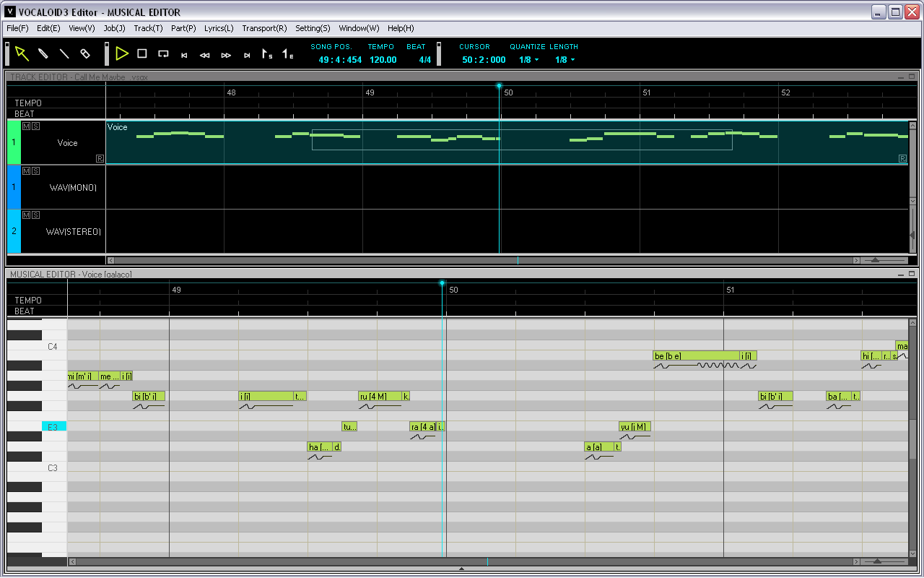This screenshot has height=578, width=924.
Task: Mute the Voice track
Action: pos(26,126)
